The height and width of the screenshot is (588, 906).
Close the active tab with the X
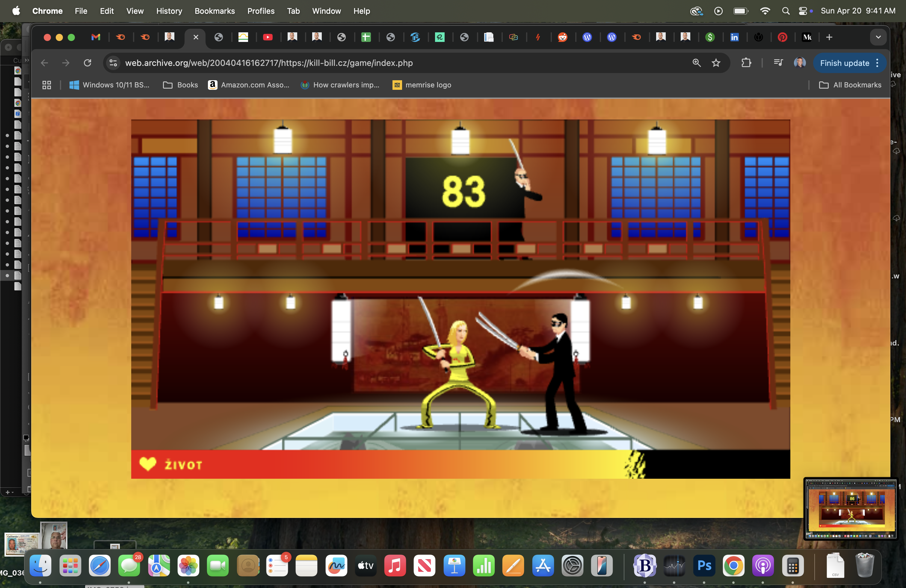[x=196, y=37]
